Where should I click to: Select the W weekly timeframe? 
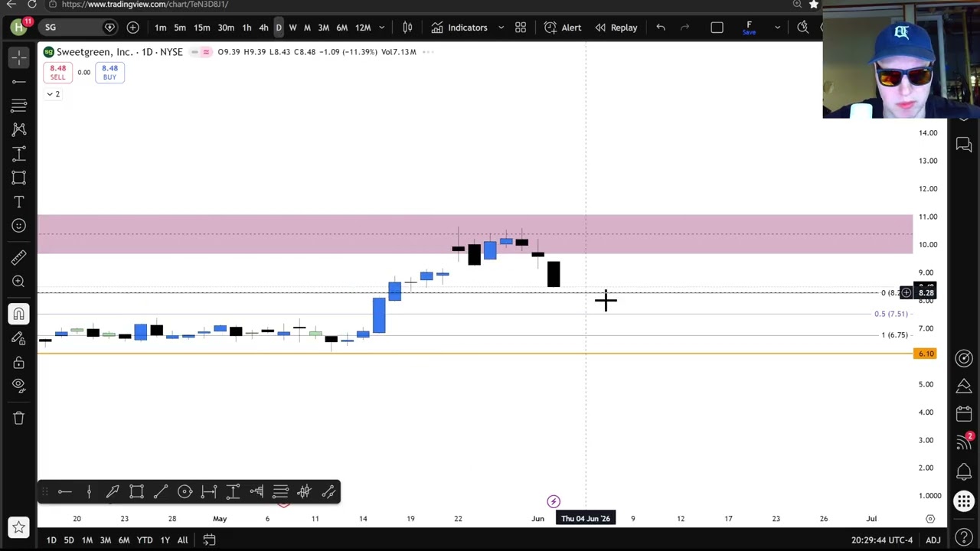292,28
